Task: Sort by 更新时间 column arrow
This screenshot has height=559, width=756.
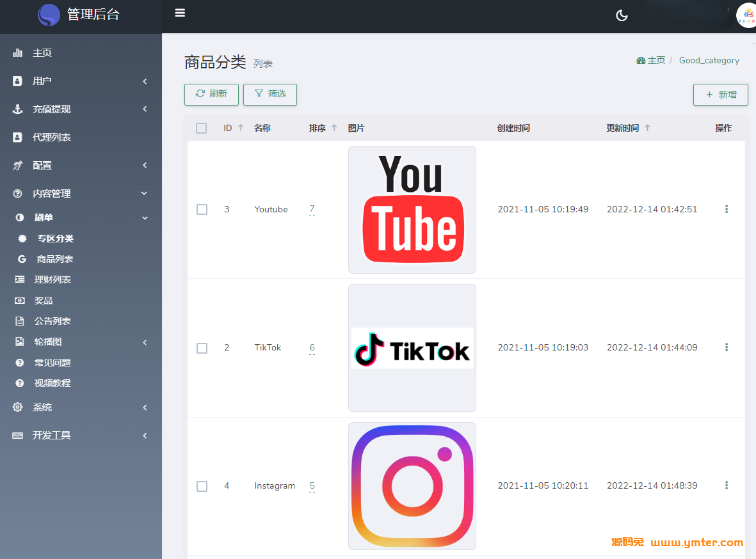Action: [x=648, y=128]
